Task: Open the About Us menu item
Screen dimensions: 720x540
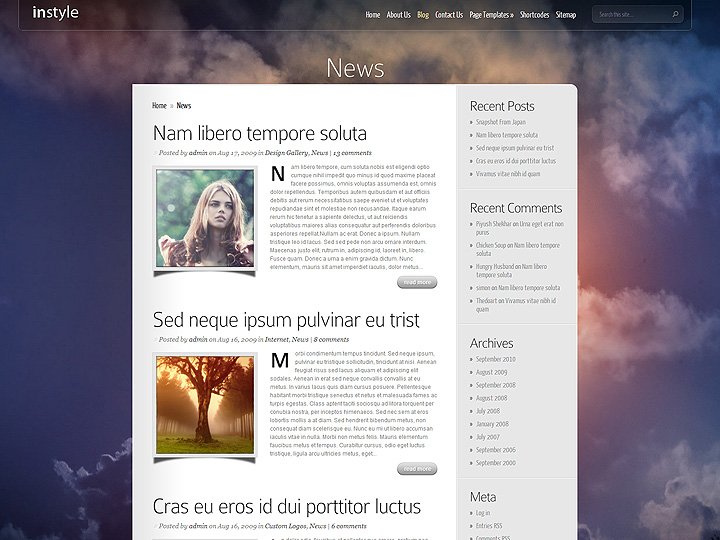Action: (x=398, y=15)
